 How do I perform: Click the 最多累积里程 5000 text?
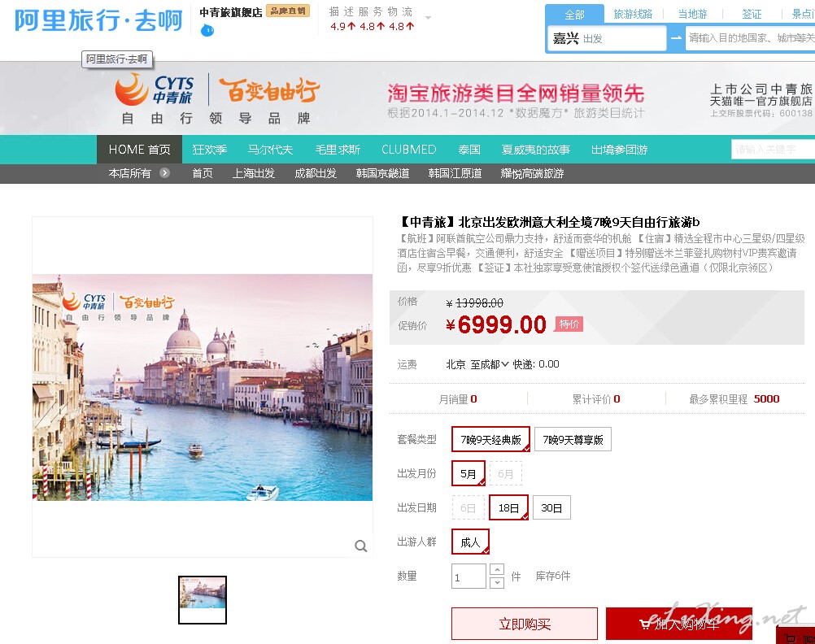tap(734, 399)
